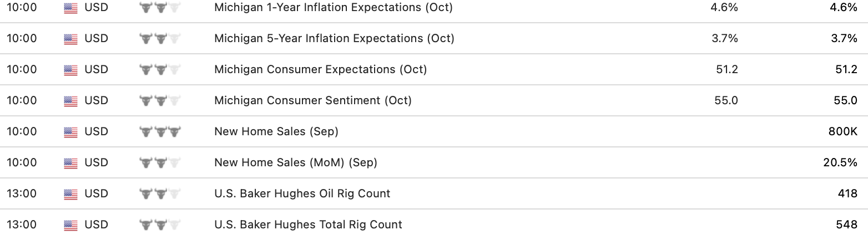Open Michigan Consumer Sentiment (Oct) link

[313, 101]
